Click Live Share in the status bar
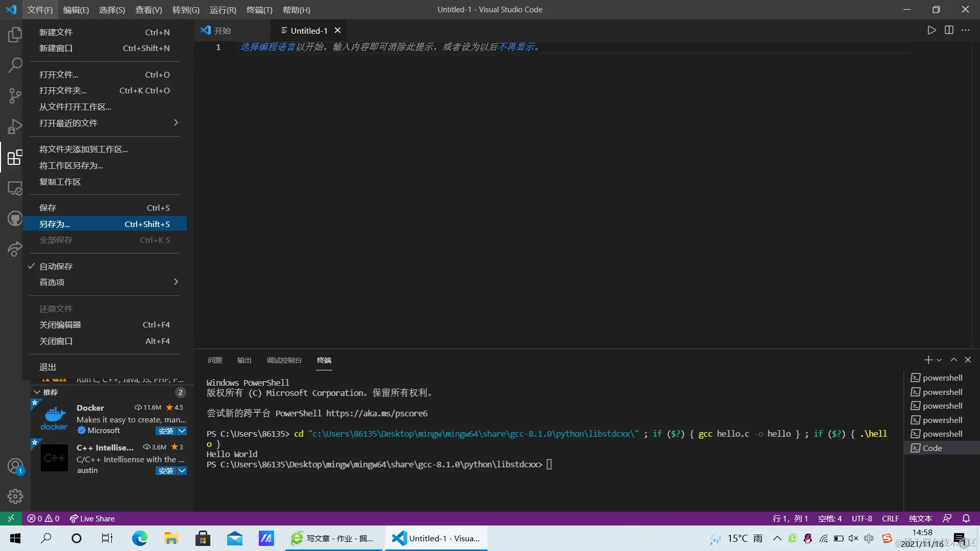980x551 pixels. [x=92, y=518]
